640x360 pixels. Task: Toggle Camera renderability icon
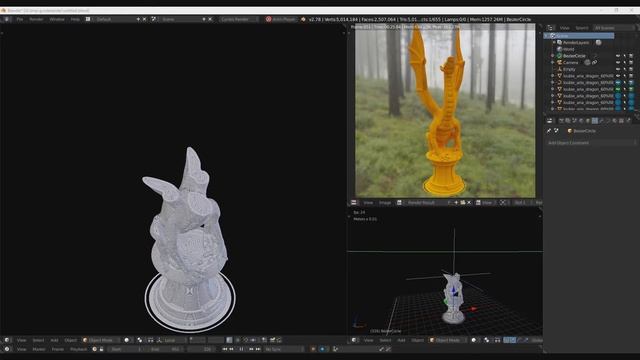point(631,62)
